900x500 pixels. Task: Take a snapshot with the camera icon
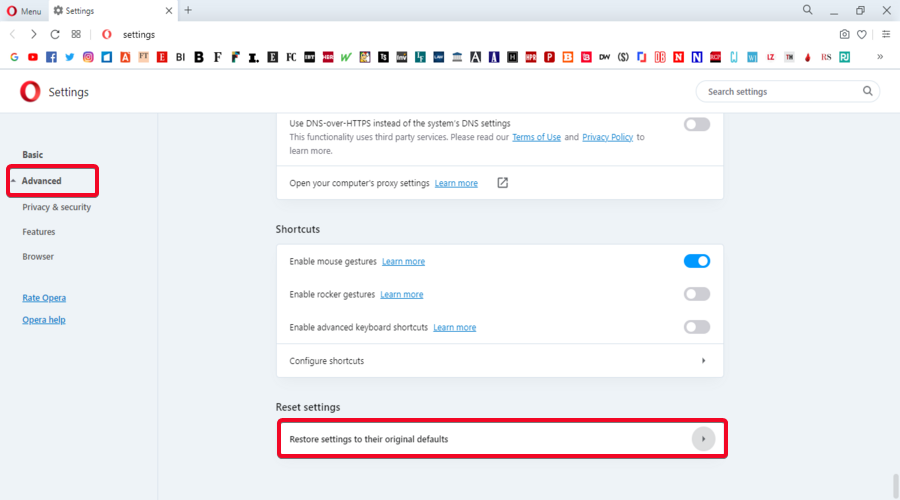(x=844, y=34)
